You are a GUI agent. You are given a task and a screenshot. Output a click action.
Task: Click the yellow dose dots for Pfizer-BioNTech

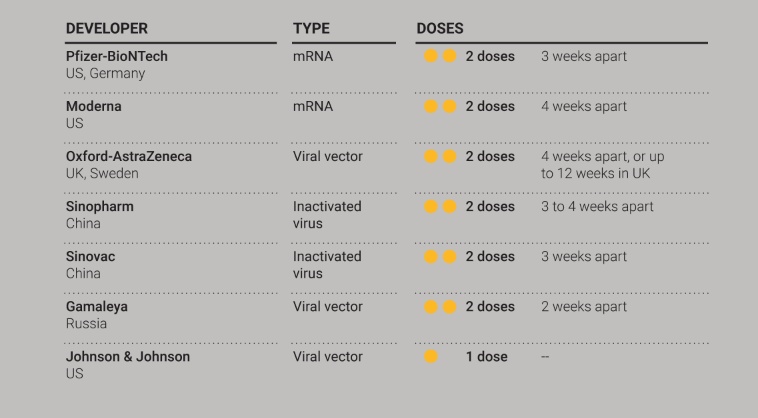(x=440, y=56)
